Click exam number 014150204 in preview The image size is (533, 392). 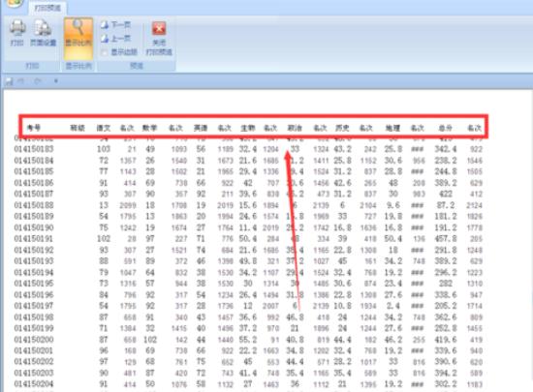coord(34,384)
